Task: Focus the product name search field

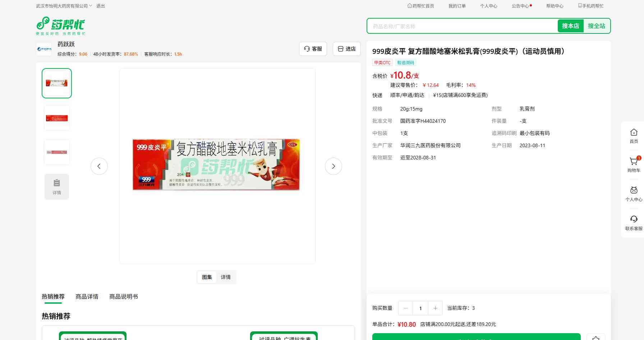Action: 462,26
